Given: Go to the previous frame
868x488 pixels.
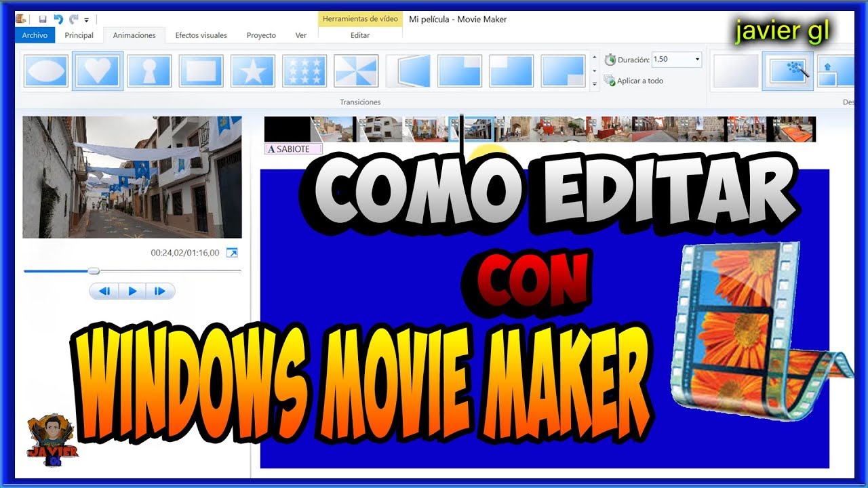Looking at the screenshot, I should (104, 291).
